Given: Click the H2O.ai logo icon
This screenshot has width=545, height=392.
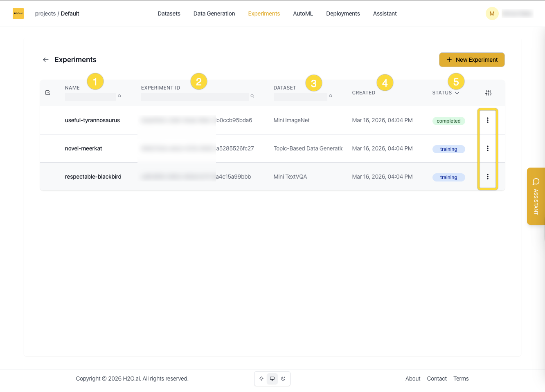Looking at the screenshot, I should (x=18, y=13).
